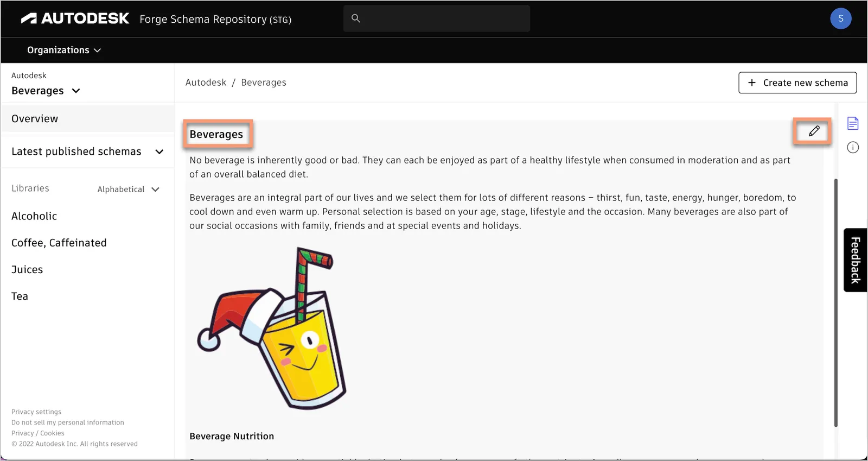Click the Beverages breadcrumb
The image size is (868, 461).
[x=264, y=83]
